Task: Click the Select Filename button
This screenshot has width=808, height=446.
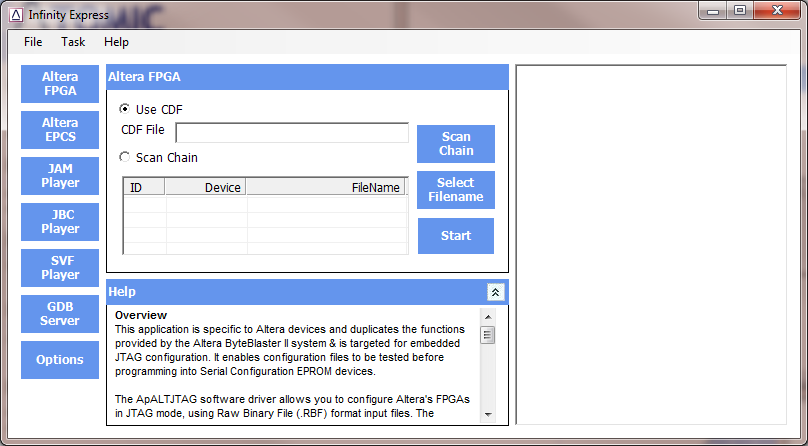Action: (456, 190)
